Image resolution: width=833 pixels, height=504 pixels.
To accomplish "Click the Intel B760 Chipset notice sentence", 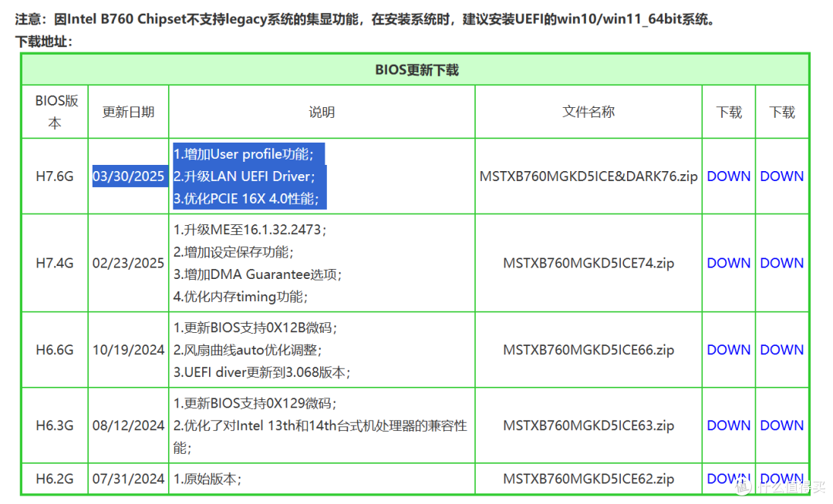I will [366, 19].
